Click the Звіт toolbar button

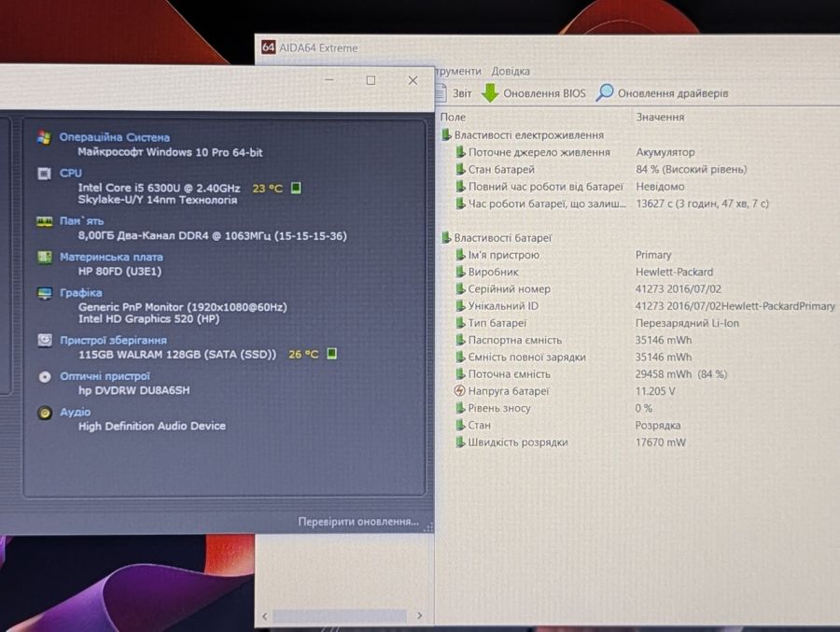[x=455, y=93]
